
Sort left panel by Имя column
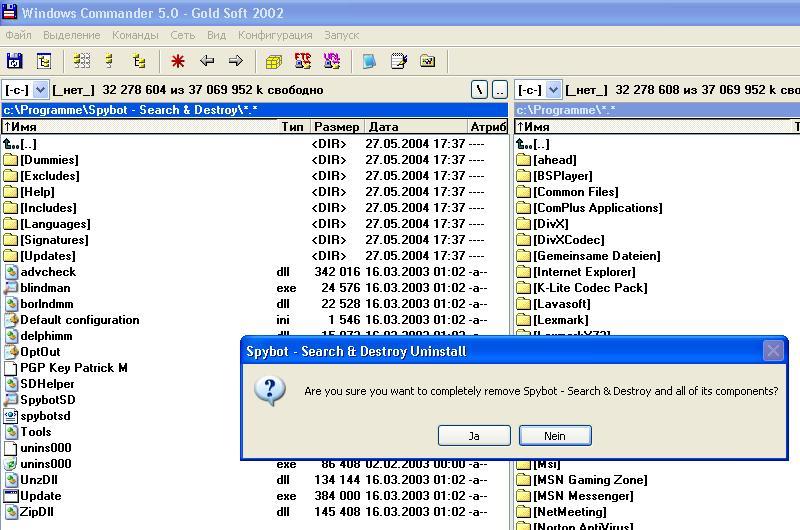coord(140,127)
